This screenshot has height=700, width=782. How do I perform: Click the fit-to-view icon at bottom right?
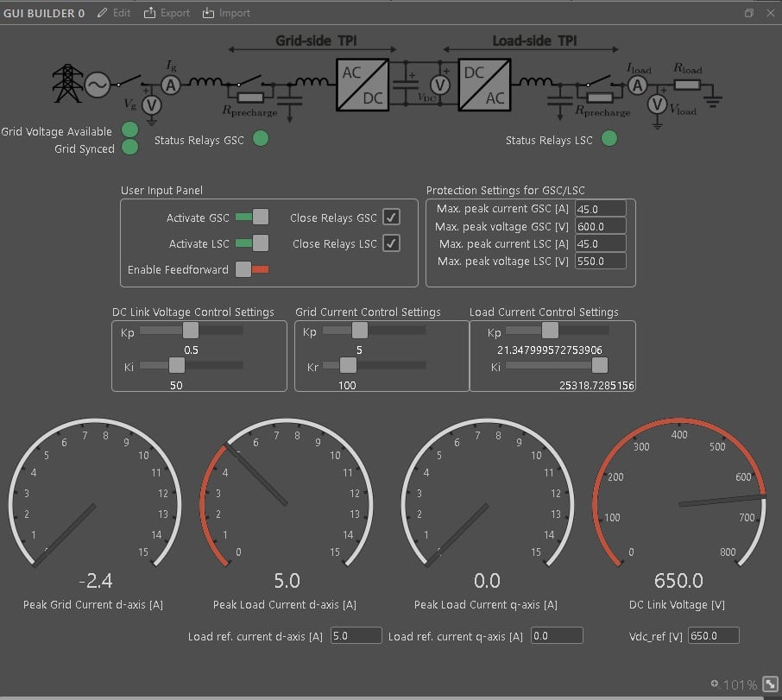click(x=770, y=684)
